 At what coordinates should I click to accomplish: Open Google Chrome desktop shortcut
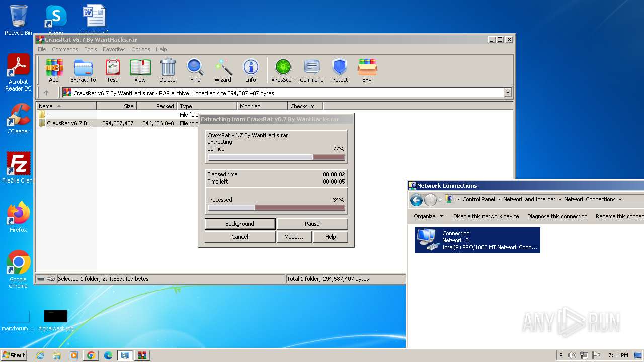[18, 269]
